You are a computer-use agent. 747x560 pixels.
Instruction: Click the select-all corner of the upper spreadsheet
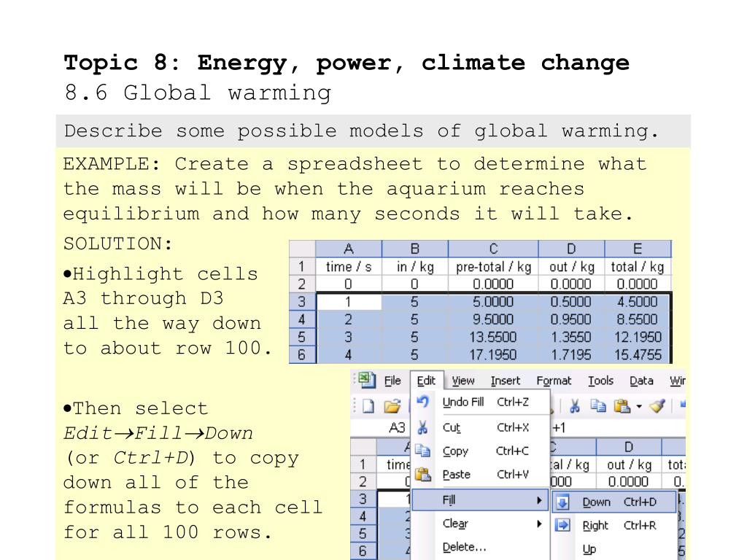[302, 249]
